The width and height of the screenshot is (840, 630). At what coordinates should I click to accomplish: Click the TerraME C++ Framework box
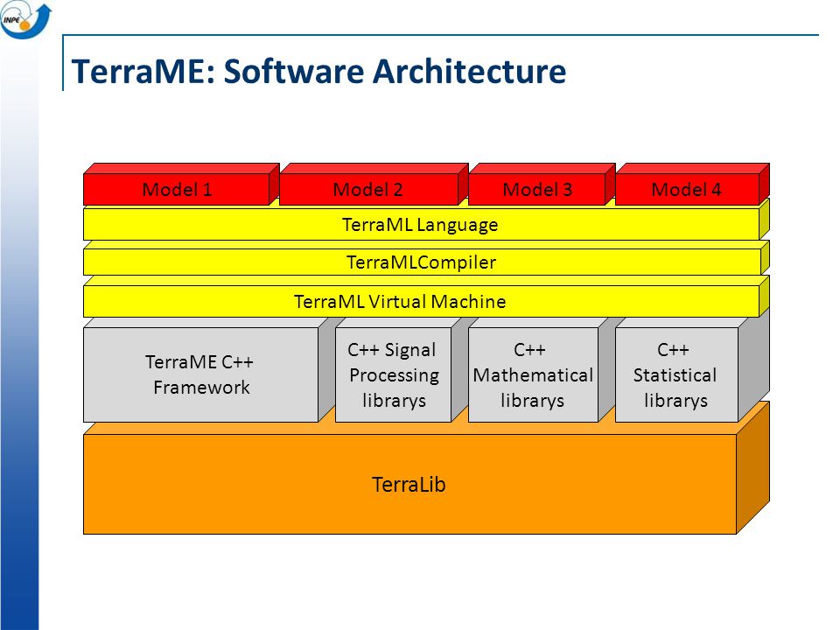201,374
